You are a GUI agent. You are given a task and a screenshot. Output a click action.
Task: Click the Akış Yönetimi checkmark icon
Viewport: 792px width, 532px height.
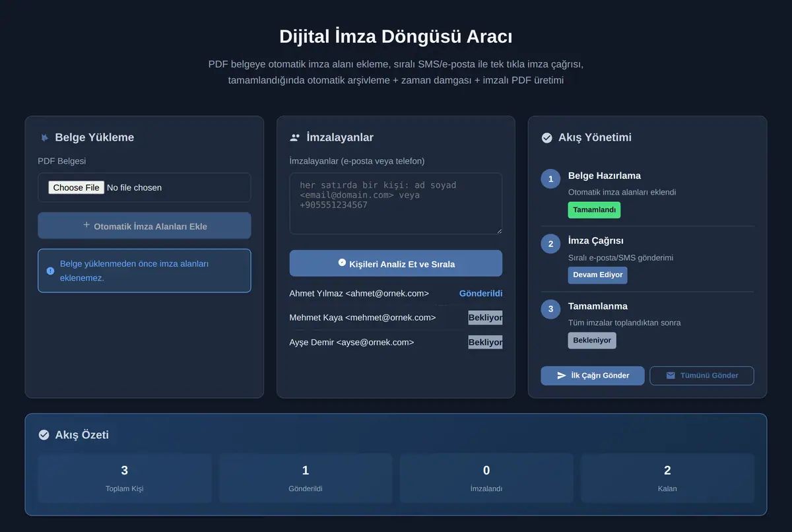pyautogui.click(x=546, y=137)
